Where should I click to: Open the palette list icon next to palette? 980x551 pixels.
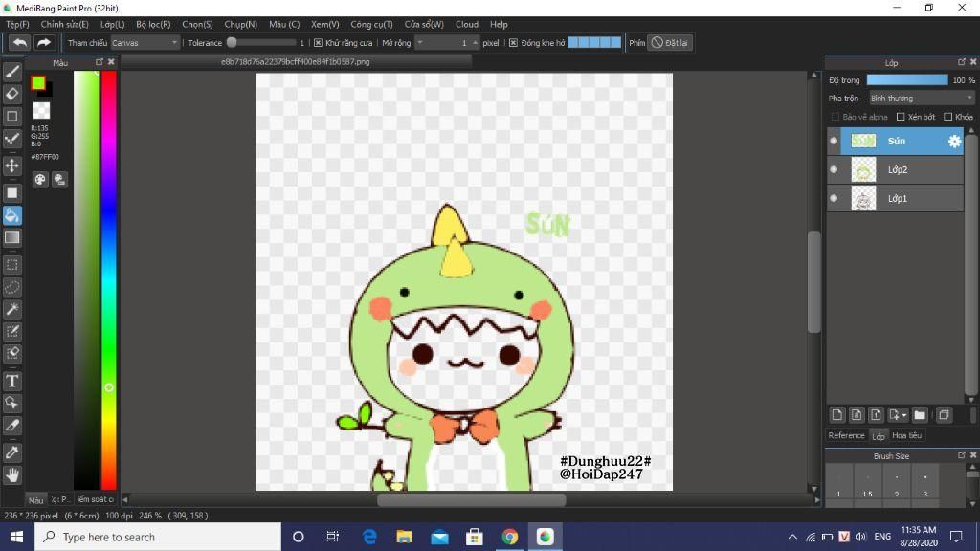pyautogui.click(x=59, y=180)
